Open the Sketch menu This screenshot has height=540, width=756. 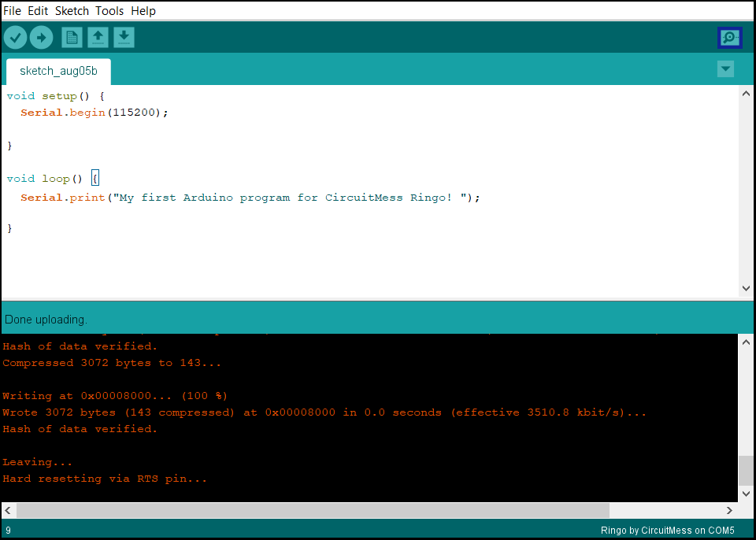pos(72,10)
